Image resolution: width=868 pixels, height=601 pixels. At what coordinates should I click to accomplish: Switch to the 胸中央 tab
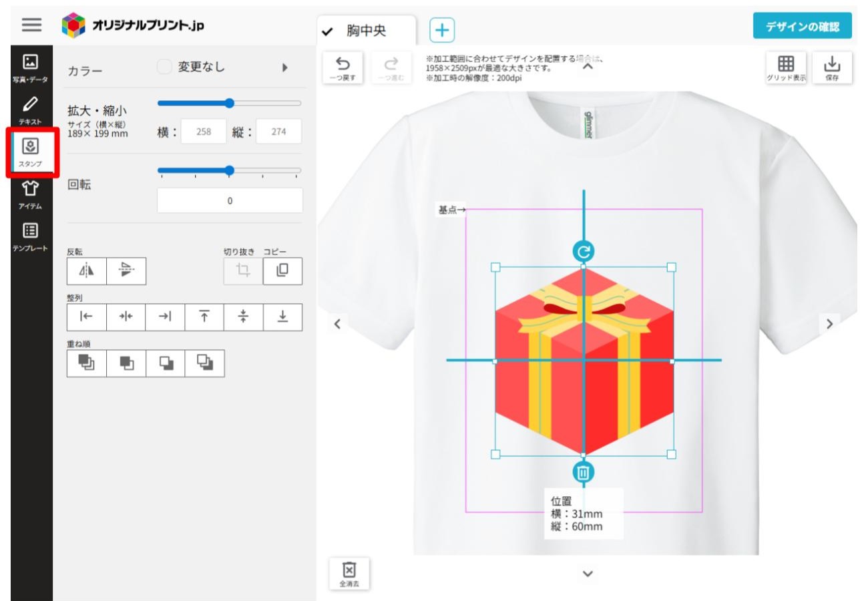point(366,31)
